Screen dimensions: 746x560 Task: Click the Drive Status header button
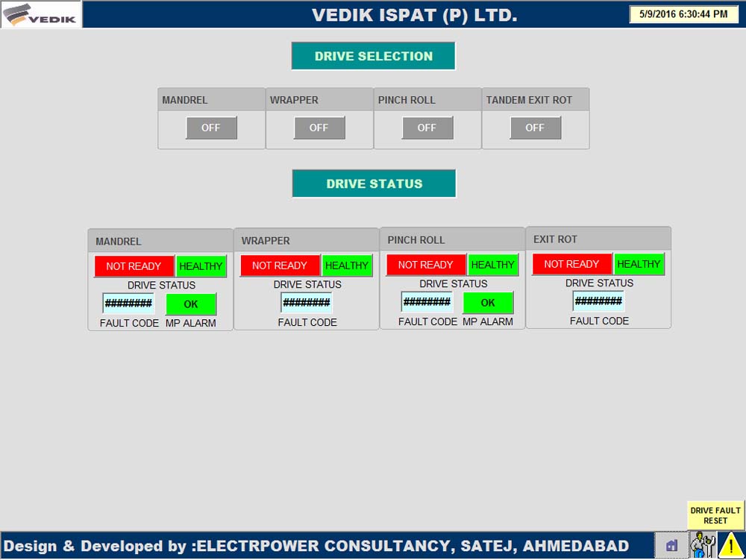[374, 183]
